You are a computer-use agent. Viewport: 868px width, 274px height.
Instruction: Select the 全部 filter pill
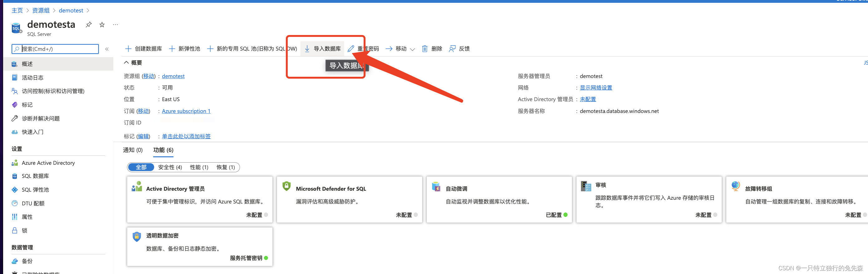(141, 167)
